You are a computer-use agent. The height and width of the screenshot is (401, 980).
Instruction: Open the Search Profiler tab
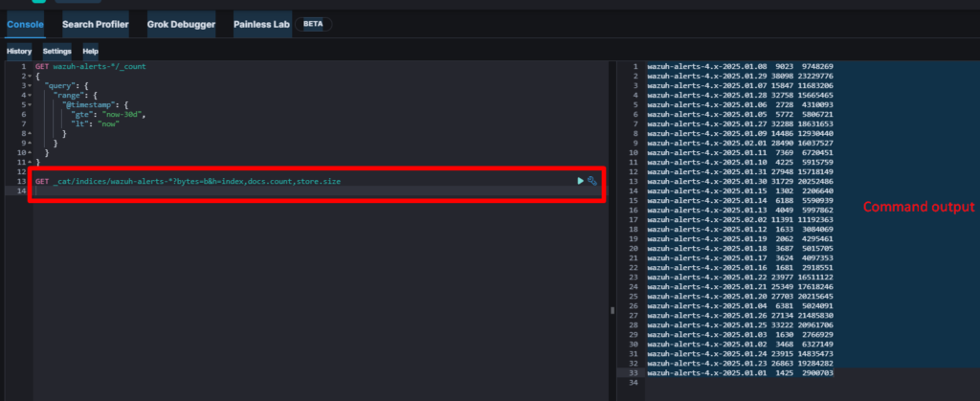click(x=96, y=24)
